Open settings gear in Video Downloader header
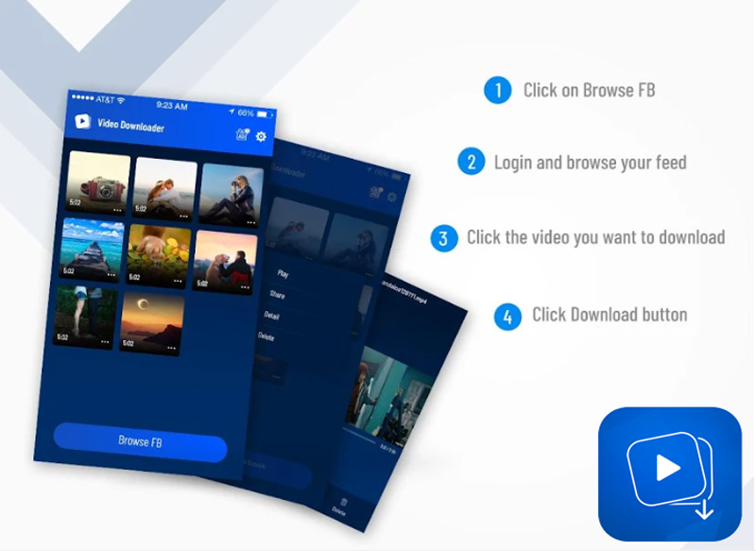 pyautogui.click(x=261, y=136)
